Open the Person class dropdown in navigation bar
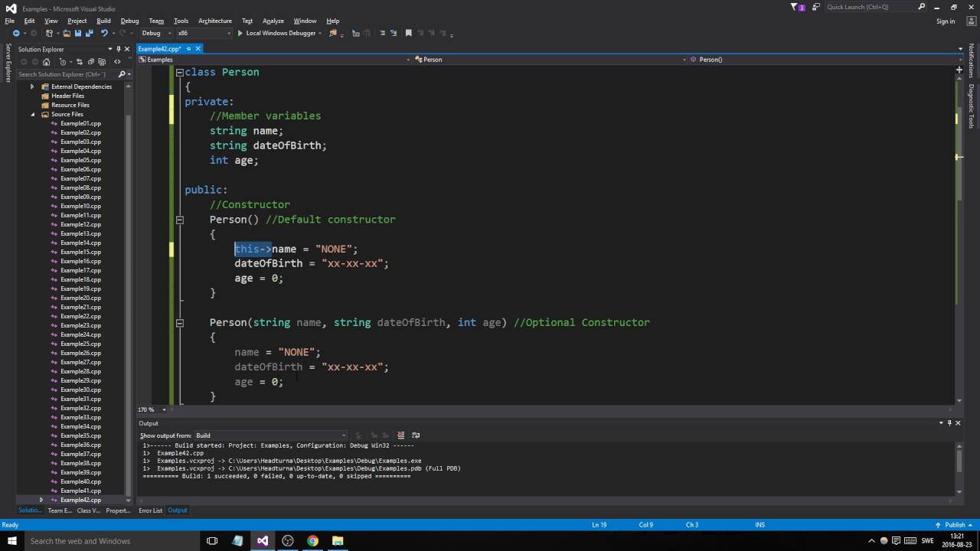The height and width of the screenshot is (551, 980). coord(549,60)
